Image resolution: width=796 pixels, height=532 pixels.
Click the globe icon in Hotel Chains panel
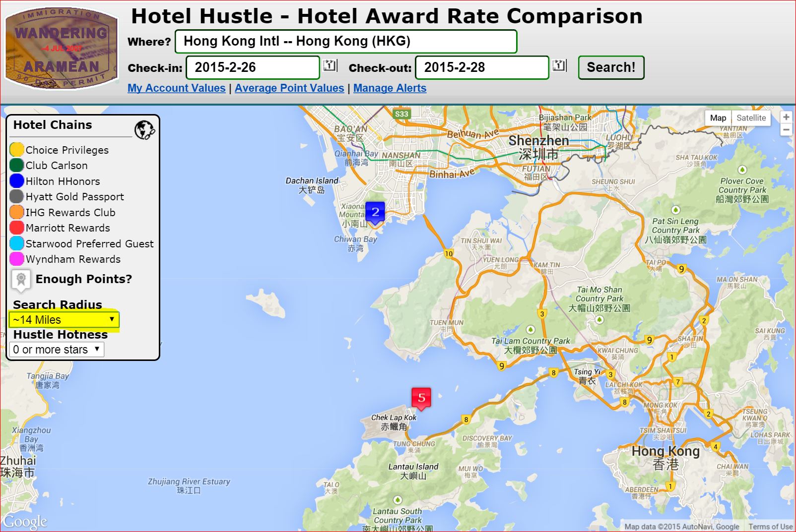[144, 130]
